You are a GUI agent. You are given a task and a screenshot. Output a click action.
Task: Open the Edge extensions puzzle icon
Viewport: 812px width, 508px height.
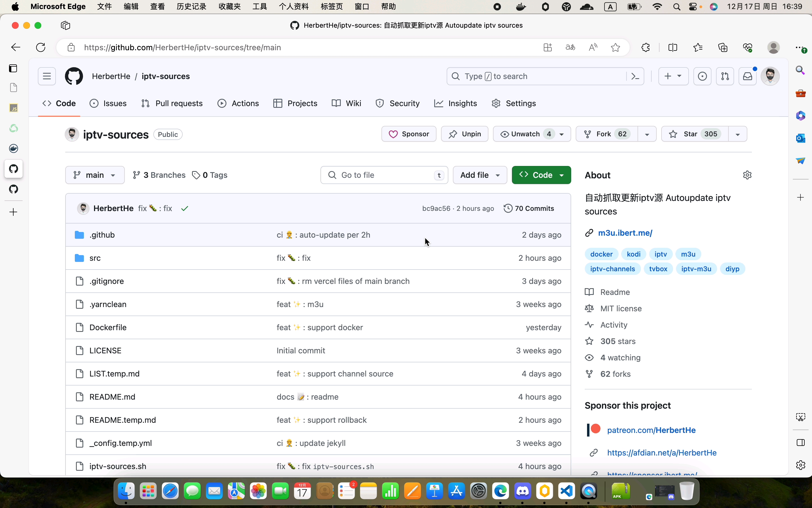(x=645, y=47)
